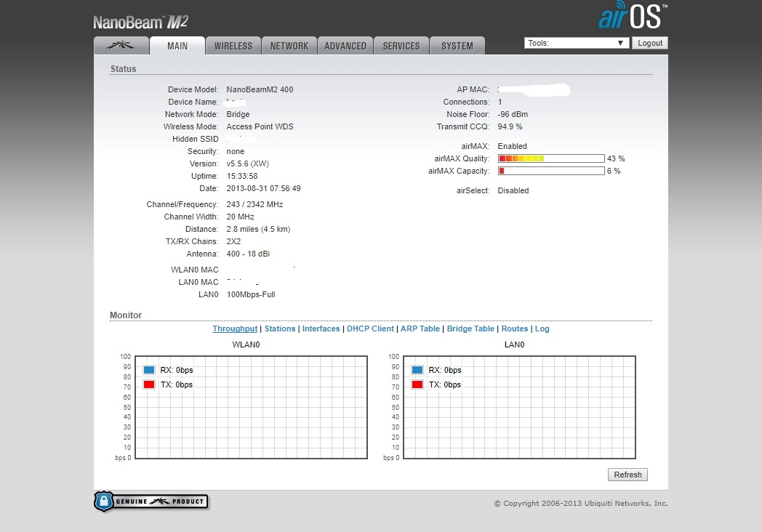
Task: Click the Genuine Product badge
Action: [151, 501]
